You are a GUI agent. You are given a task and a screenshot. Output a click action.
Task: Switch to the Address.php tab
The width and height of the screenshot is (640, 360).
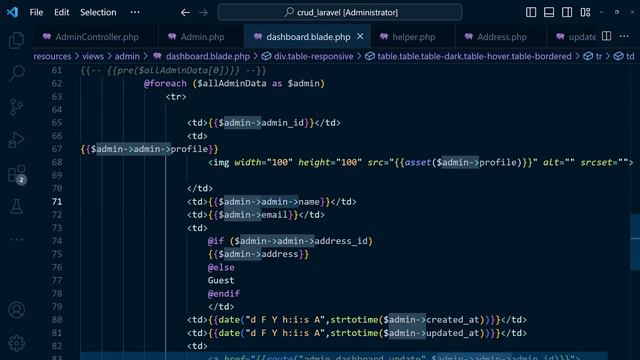click(500, 37)
